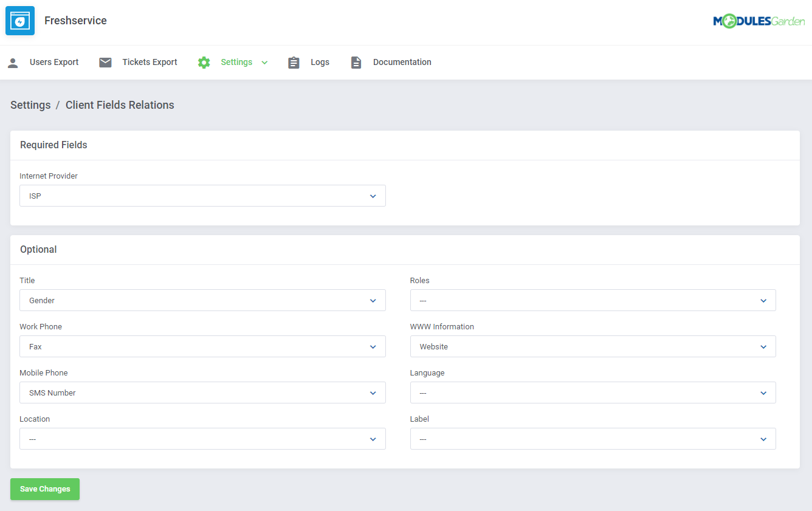Click the Freshservice title text

pos(75,21)
